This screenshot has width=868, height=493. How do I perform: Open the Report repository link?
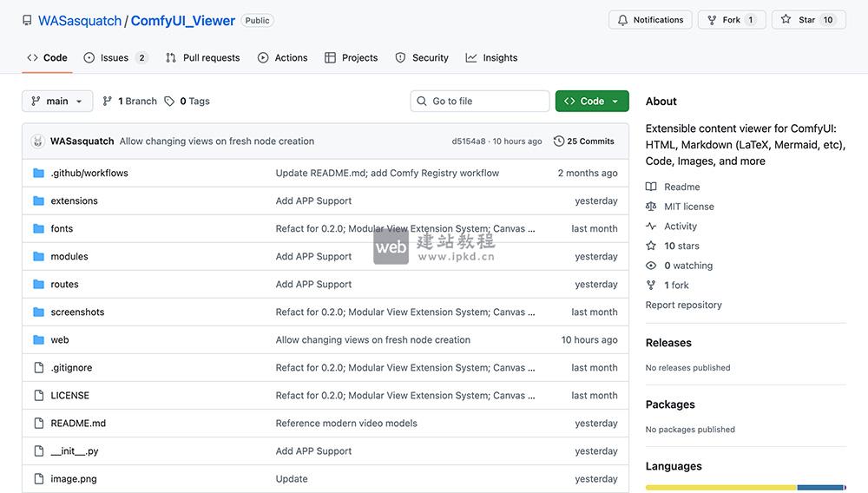click(x=683, y=306)
